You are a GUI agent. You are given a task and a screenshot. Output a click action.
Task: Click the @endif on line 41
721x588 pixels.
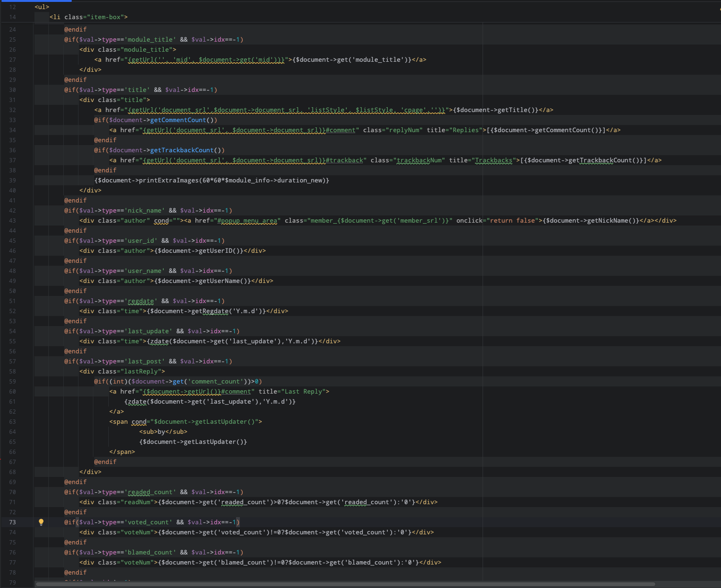[x=76, y=201]
